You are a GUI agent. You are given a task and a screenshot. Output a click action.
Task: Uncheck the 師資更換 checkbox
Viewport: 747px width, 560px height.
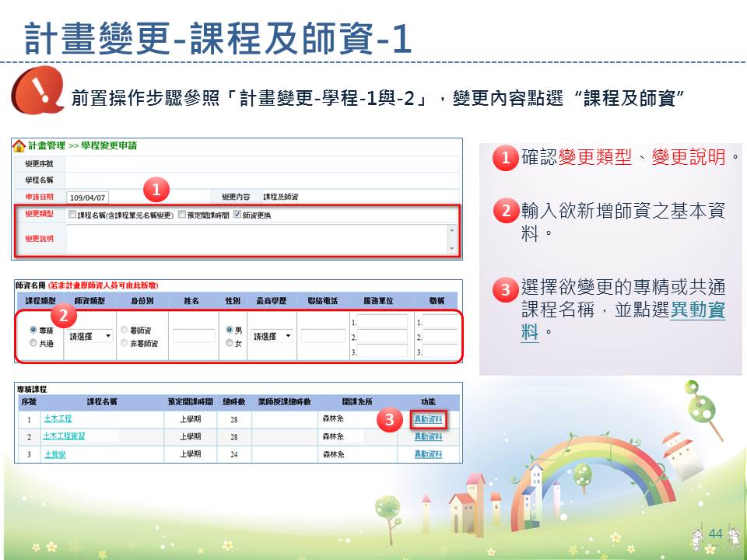coord(237,215)
